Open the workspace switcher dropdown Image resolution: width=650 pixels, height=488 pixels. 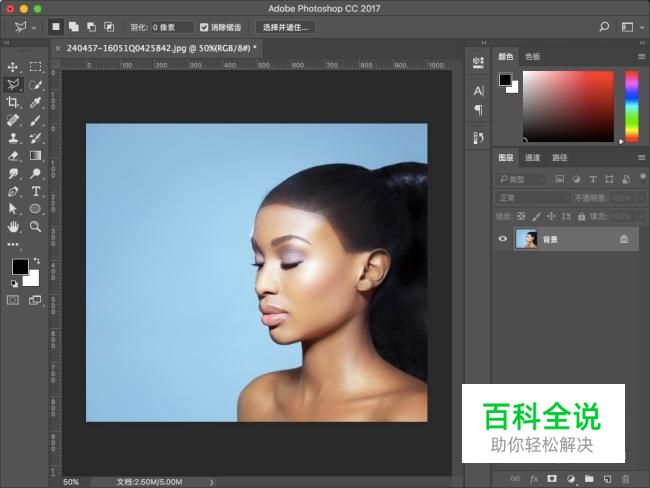click(642, 27)
